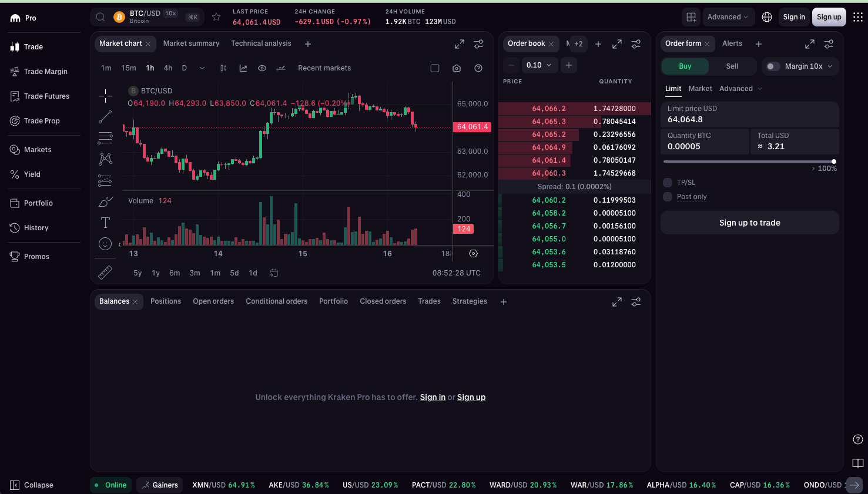
Task: Select the XMN/USD ticker entry
Action: coord(223,485)
